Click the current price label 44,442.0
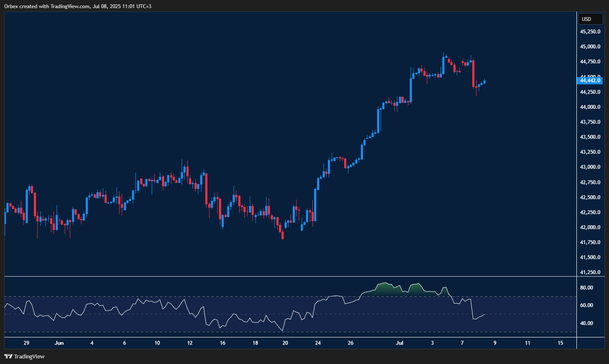 point(590,81)
